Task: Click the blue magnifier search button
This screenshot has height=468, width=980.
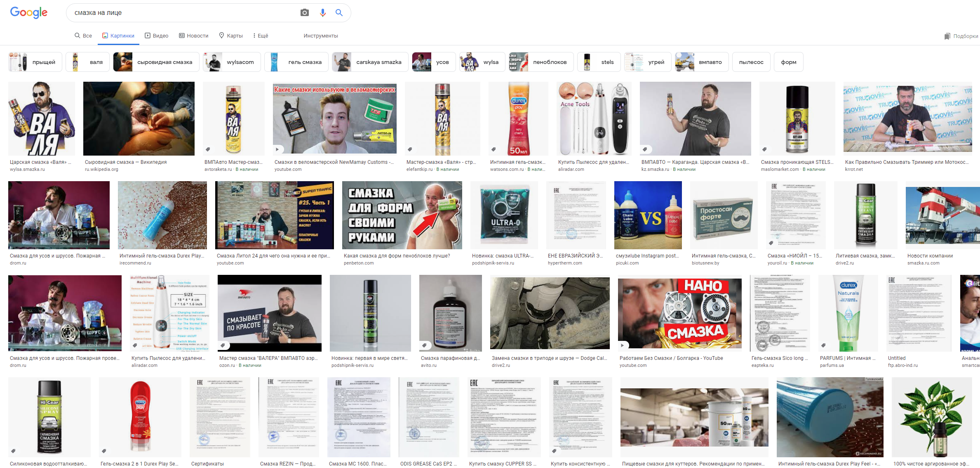Action: pos(339,13)
